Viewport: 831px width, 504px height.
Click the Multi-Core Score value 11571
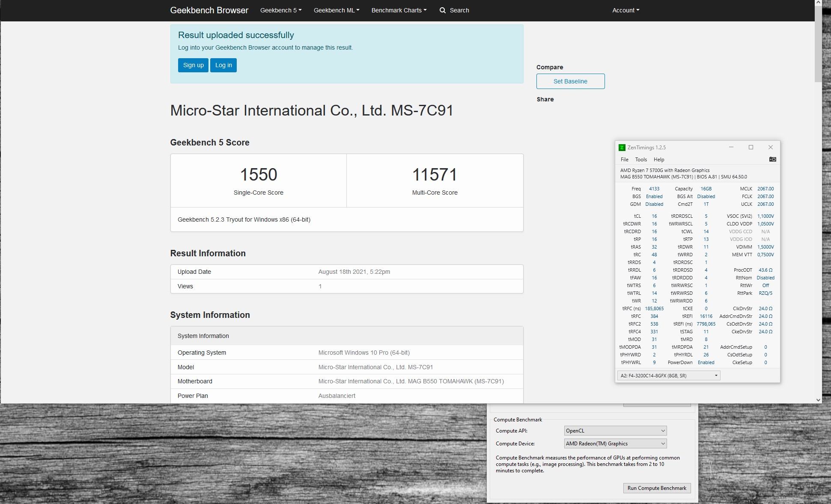pyautogui.click(x=435, y=175)
